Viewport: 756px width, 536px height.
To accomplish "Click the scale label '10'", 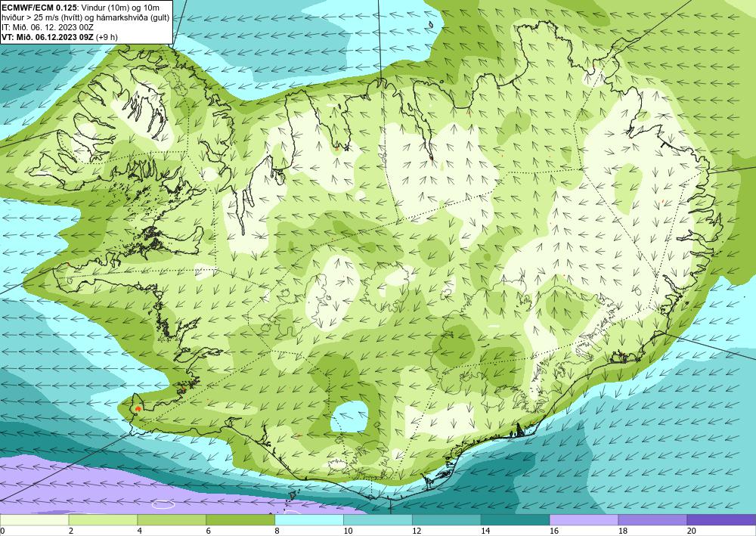I will click(x=348, y=531).
